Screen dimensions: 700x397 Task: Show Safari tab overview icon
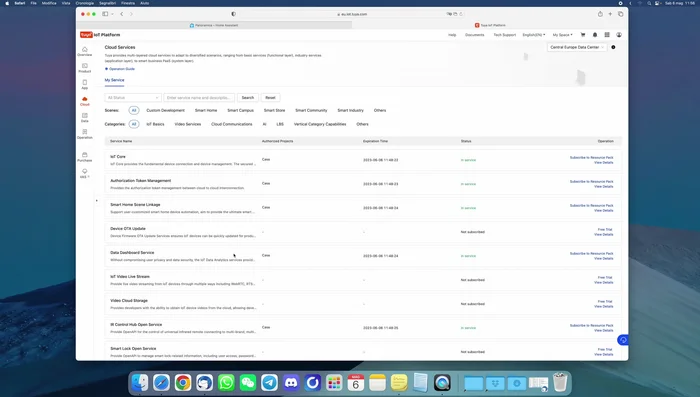[621, 14]
